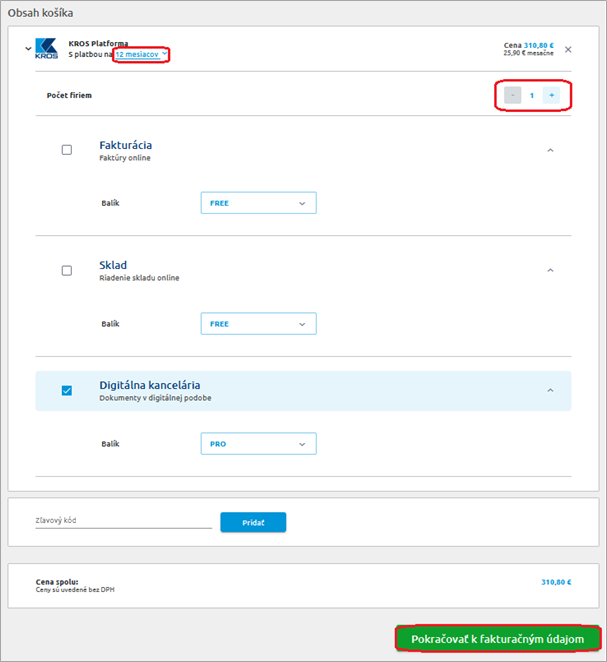Click the Cena spolu total 310,80 €
The image size is (607, 662).
[x=556, y=582]
